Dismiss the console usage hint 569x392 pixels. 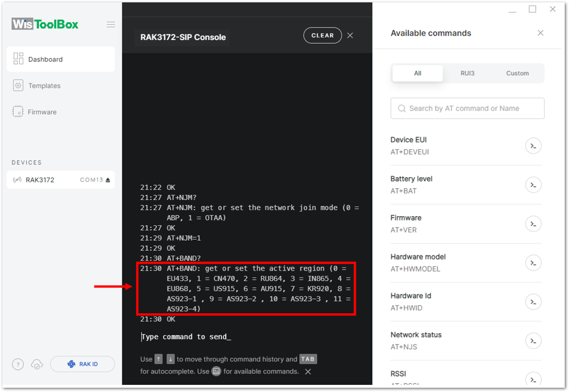pyautogui.click(x=308, y=372)
